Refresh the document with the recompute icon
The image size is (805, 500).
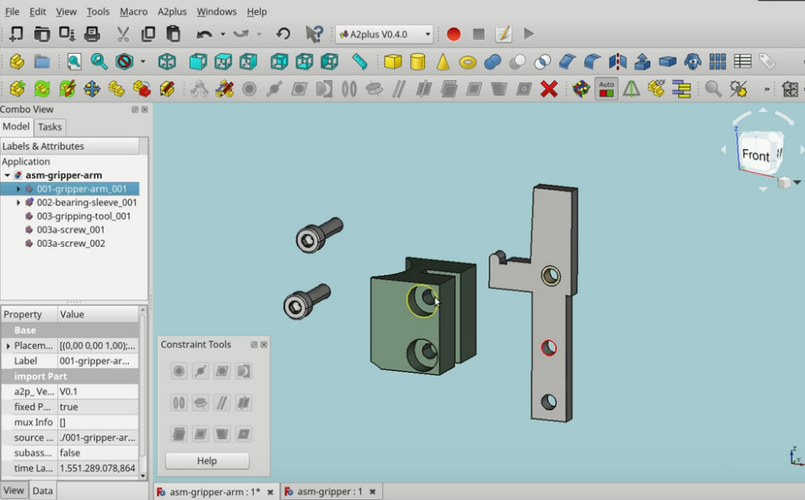(x=283, y=34)
